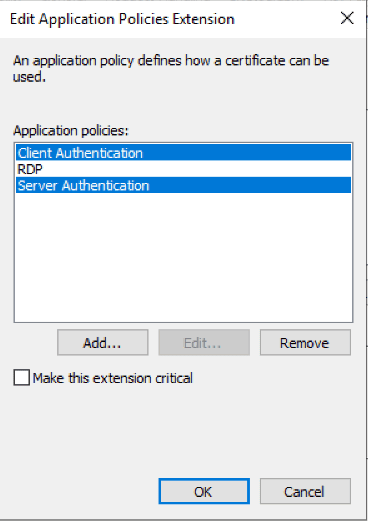This screenshot has height=521, width=368.
Task: Close the Edit Application Policies Extension dialog
Action: pos(347,18)
